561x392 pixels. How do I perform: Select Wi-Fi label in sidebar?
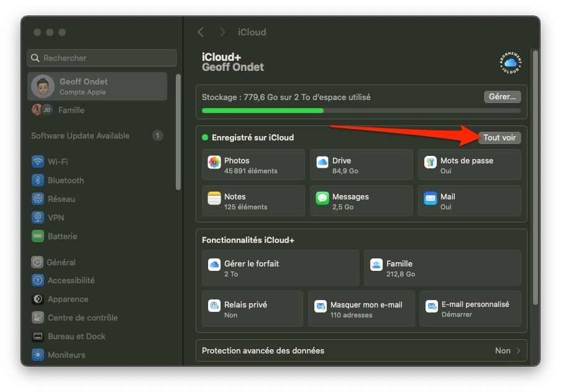[x=58, y=162]
